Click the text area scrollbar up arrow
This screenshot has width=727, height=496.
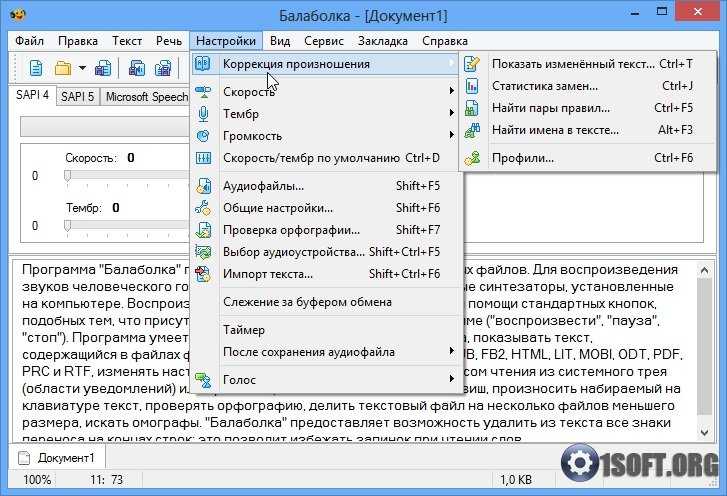(x=705, y=270)
